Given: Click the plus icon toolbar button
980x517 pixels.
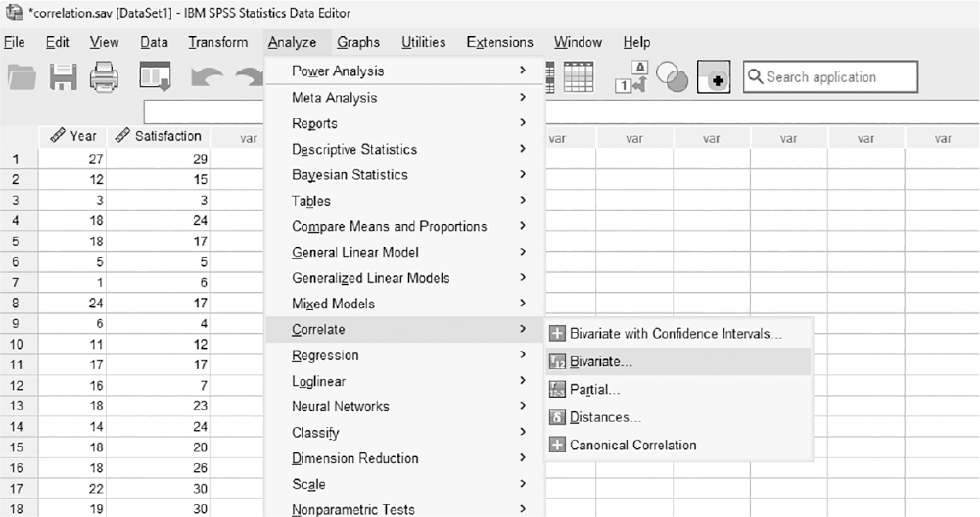Looking at the screenshot, I should point(714,77).
